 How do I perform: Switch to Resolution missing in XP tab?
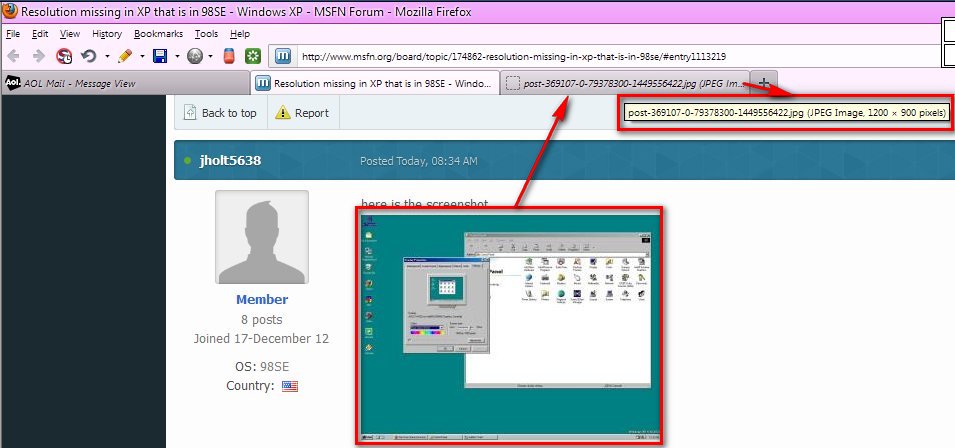coord(375,83)
